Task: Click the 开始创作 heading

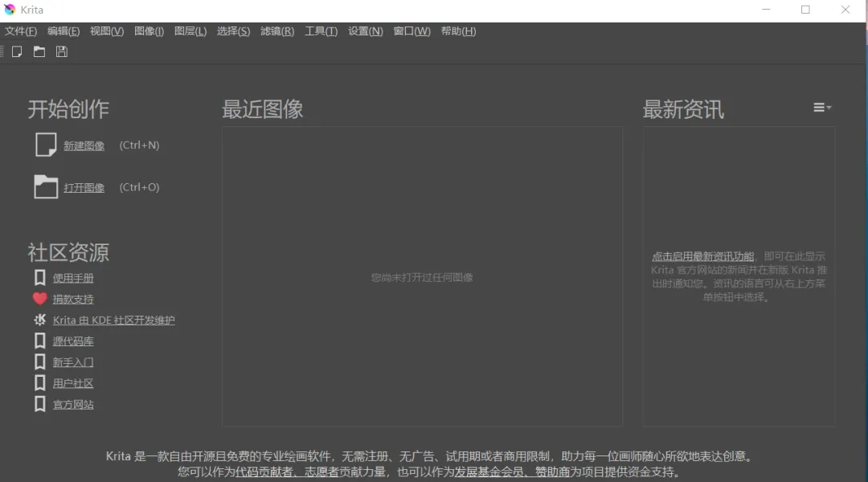Action: tap(68, 109)
